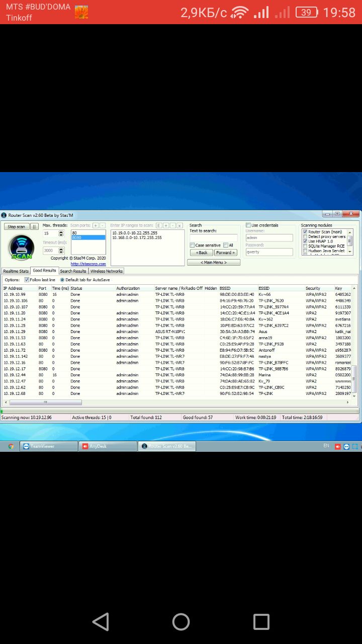Switch to Search Results tab
The height and width of the screenshot is (644, 362).
tap(73, 271)
